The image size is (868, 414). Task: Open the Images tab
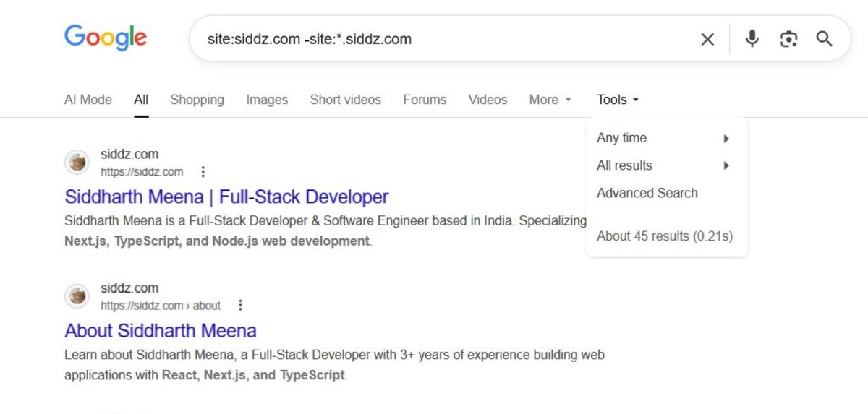[x=267, y=100]
